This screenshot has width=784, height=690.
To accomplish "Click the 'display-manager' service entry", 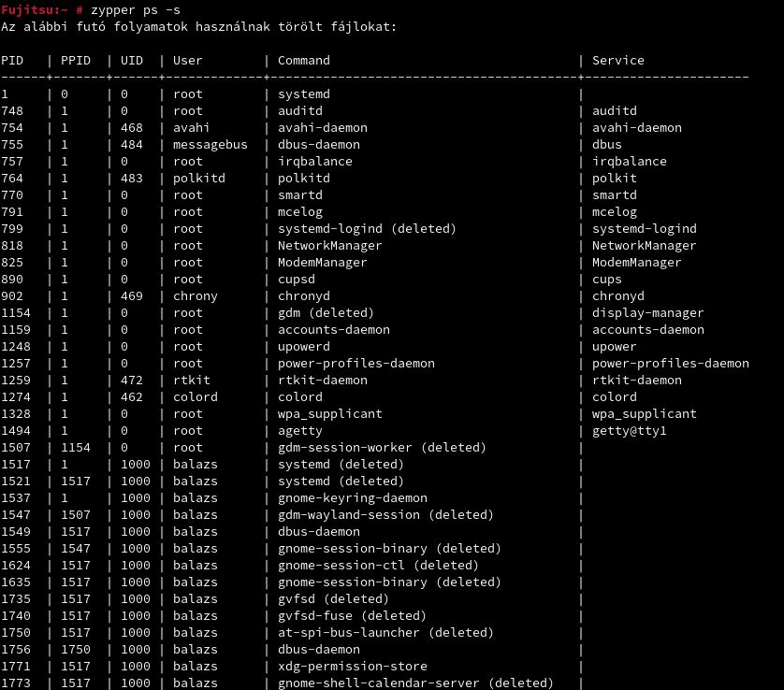I will (x=647, y=313).
